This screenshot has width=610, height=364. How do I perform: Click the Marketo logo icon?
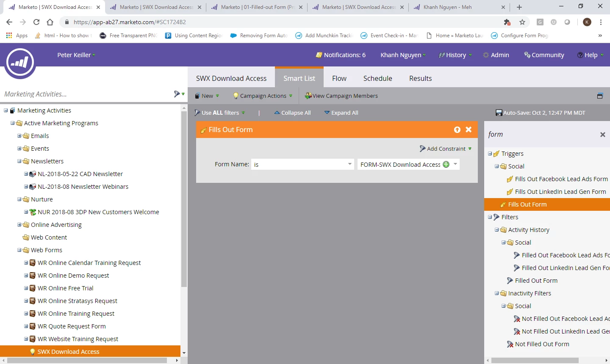(x=20, y=63)
